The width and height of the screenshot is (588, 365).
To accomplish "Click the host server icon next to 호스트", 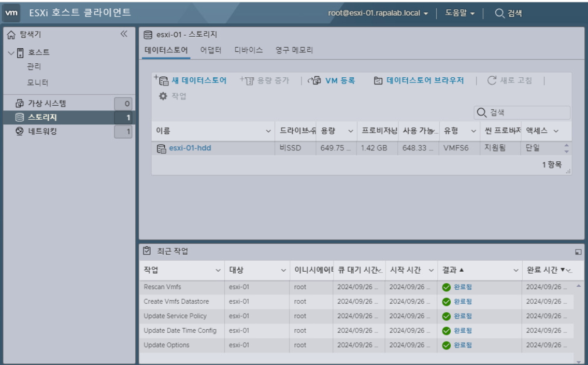I will [x=21, y=52].
